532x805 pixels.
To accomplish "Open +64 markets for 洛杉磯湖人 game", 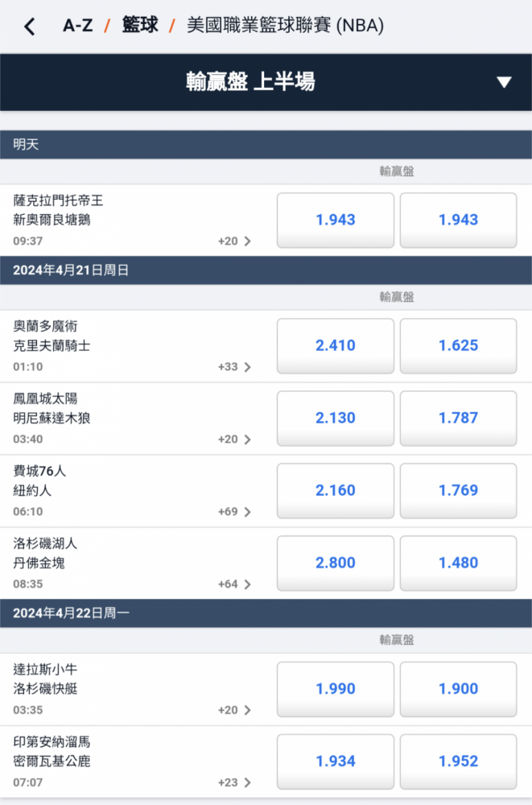I will coord(233,584).
